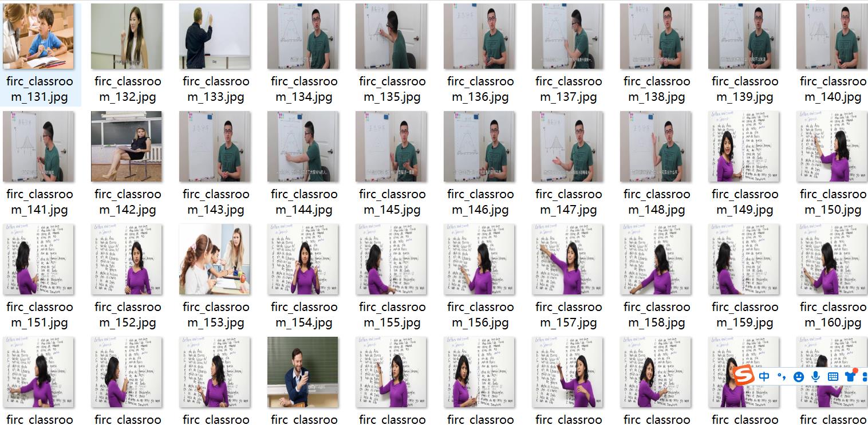
Task: Click file name firc_classroom_145.jpg
Action: pyautogui.click(x=392, y=202)
